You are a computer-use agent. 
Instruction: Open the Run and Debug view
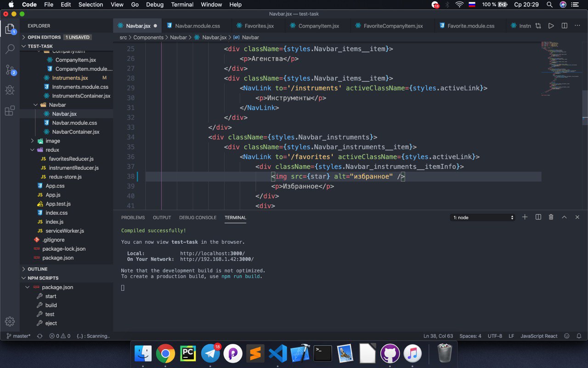[x=10, y=90]
